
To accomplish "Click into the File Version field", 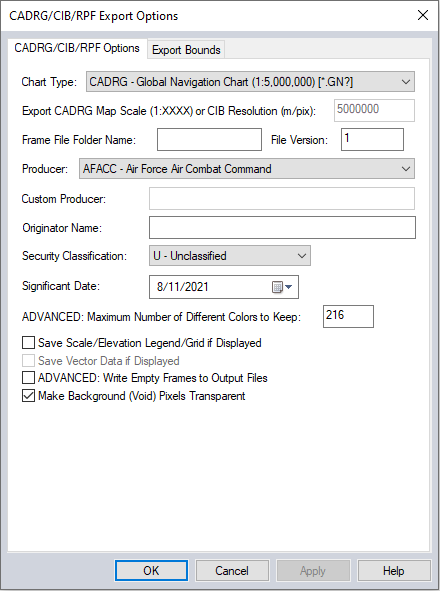I will [373, 139].
